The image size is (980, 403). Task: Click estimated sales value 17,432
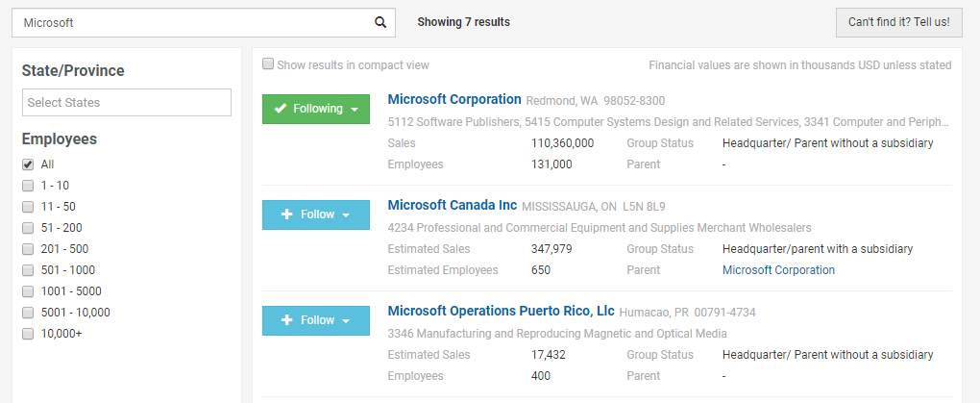pyautogui.click(x=548, y=354)
